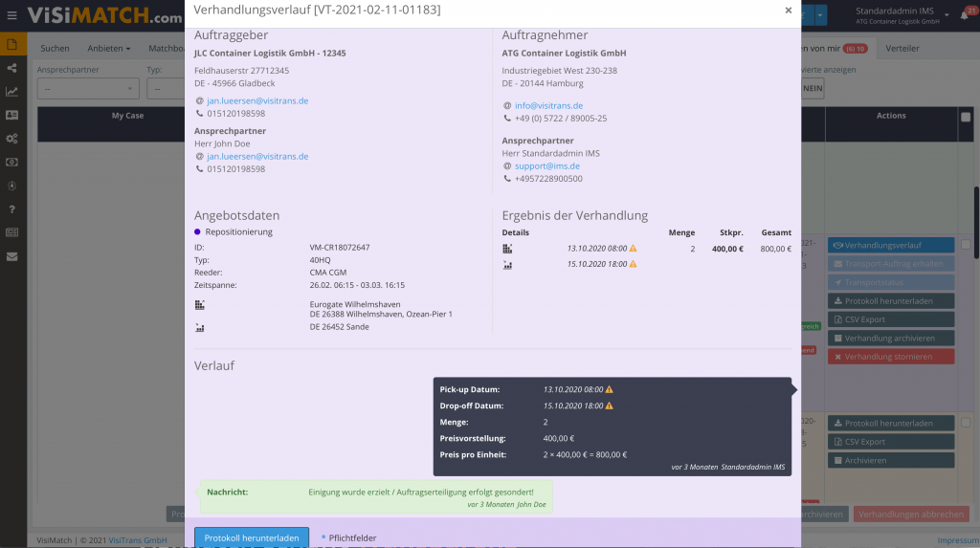
Task: Switch to the Suchen tab
Action: (55, 48)
